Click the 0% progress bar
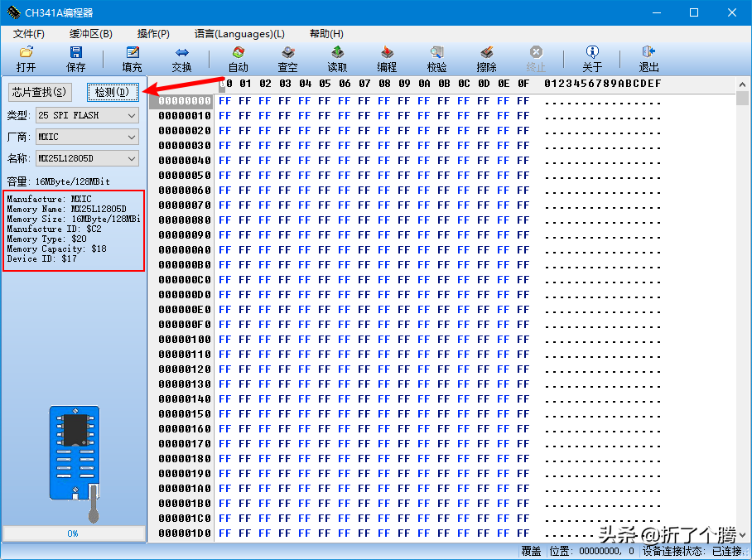Viewport: 752px width, 560px height. (x=74, y=533)
